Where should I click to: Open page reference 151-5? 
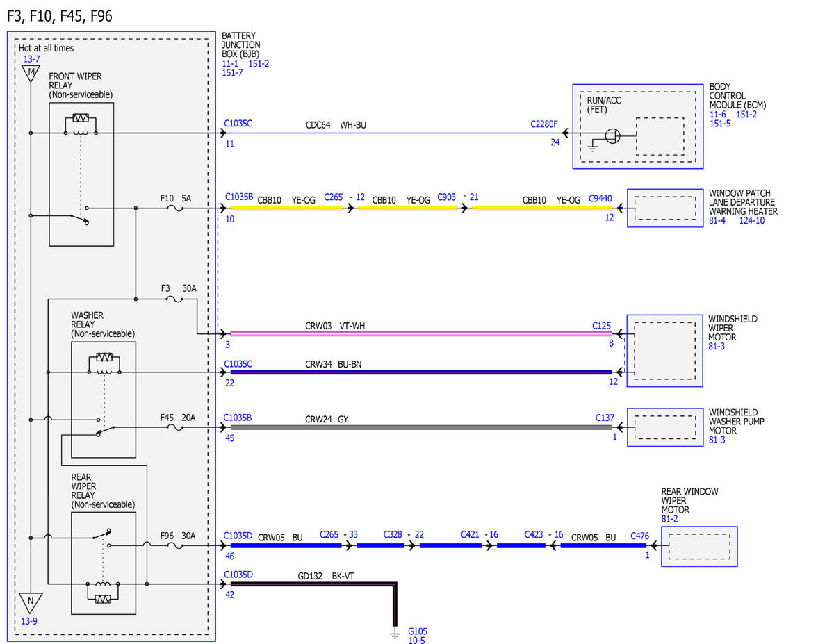pyautogui.click(x=720, y=123)
